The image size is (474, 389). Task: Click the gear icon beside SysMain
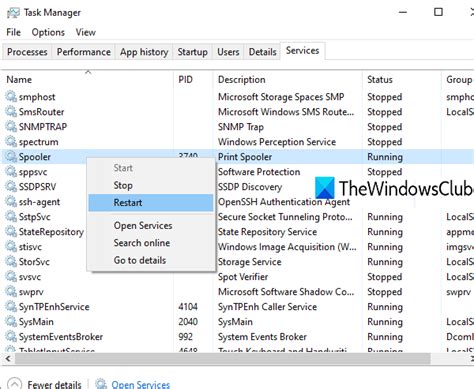[11, 322]
